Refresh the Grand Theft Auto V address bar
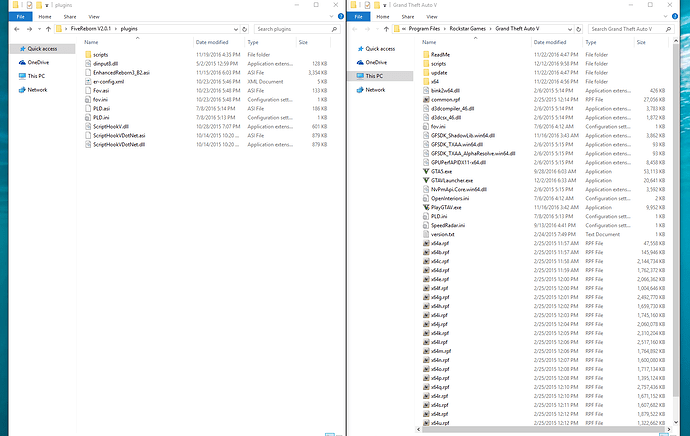 578,29
